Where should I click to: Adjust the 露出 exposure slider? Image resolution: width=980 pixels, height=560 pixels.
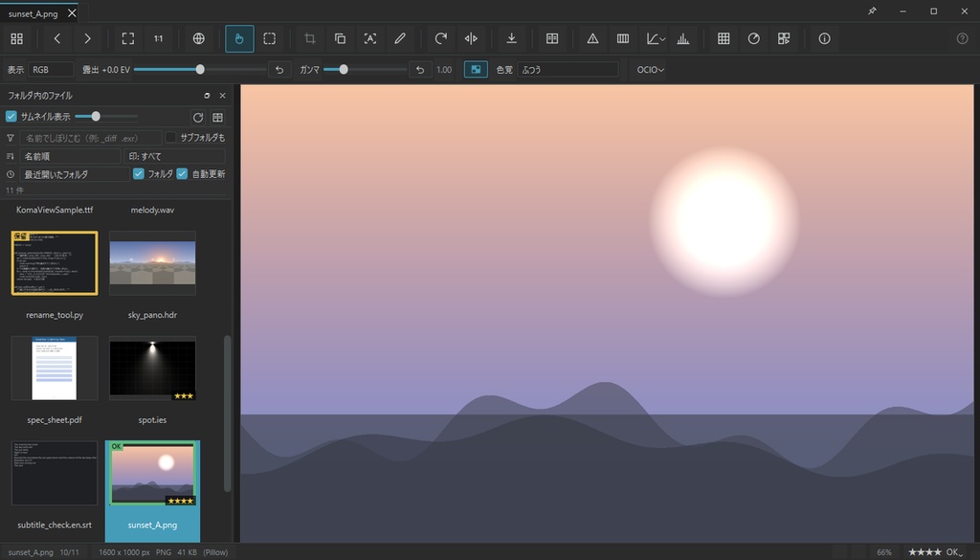[x=200, y=69]
